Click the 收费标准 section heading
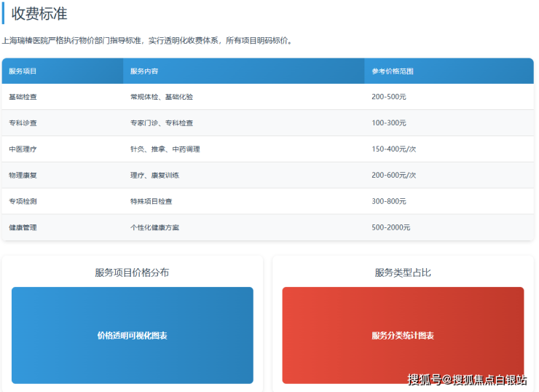This screenshot has height=392, width=539. (39, 13)
